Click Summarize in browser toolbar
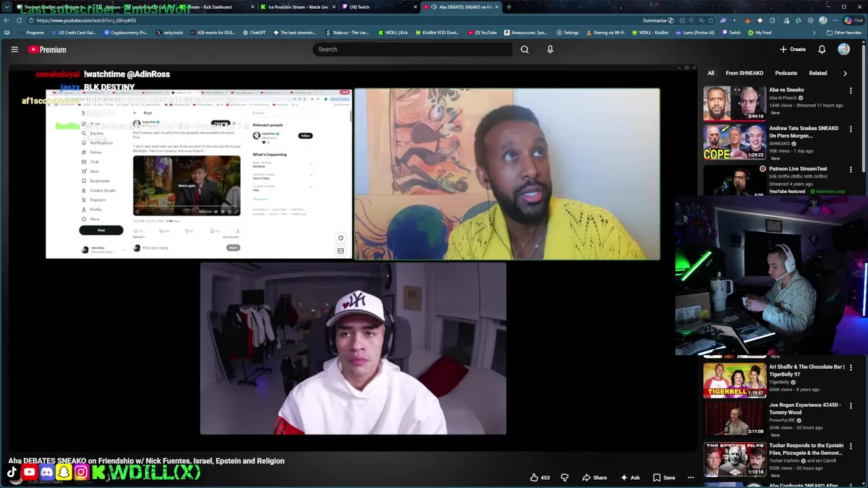The image size is (868, 488). [x=658, y=20]
